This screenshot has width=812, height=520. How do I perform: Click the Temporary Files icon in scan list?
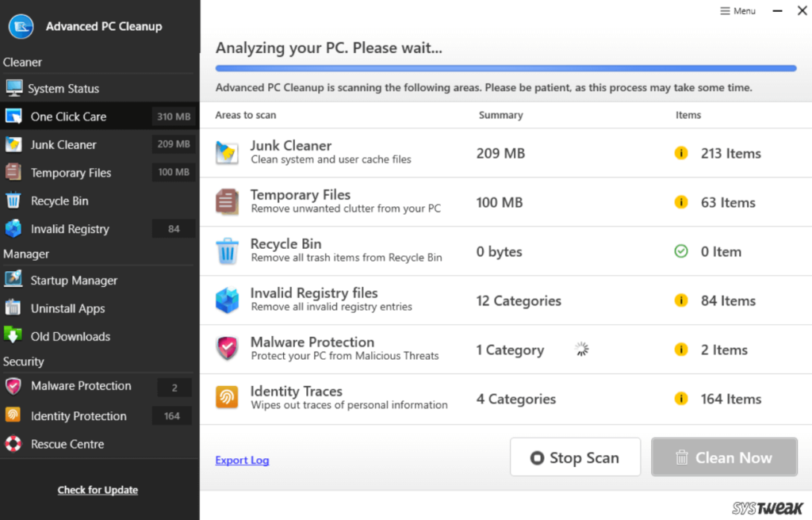click(x=227, y=202)
